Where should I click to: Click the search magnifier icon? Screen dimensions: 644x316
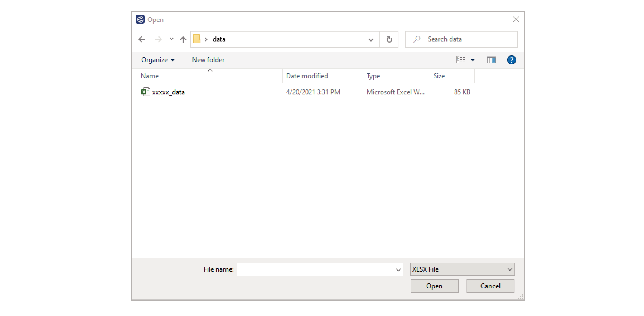tap(417, 39)
